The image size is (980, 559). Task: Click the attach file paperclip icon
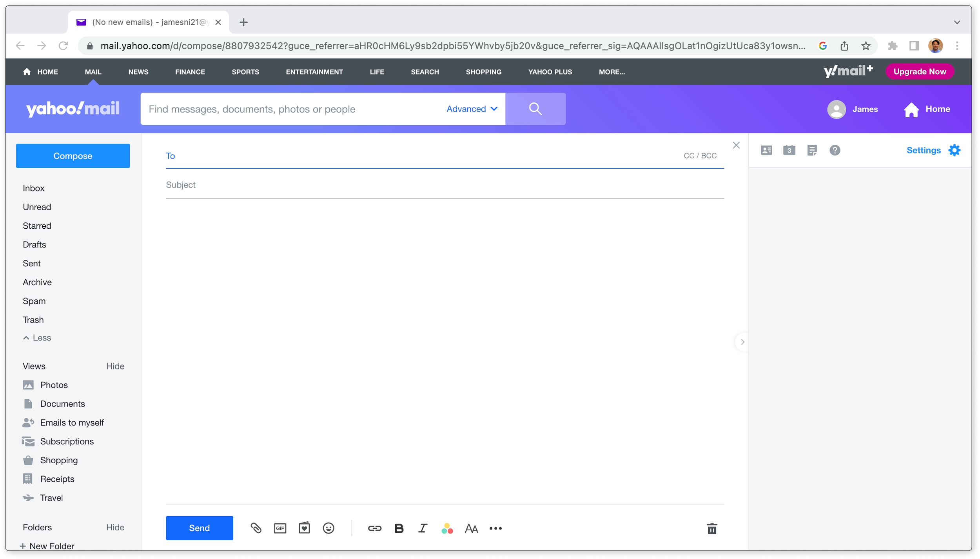(x=256, y=528)
